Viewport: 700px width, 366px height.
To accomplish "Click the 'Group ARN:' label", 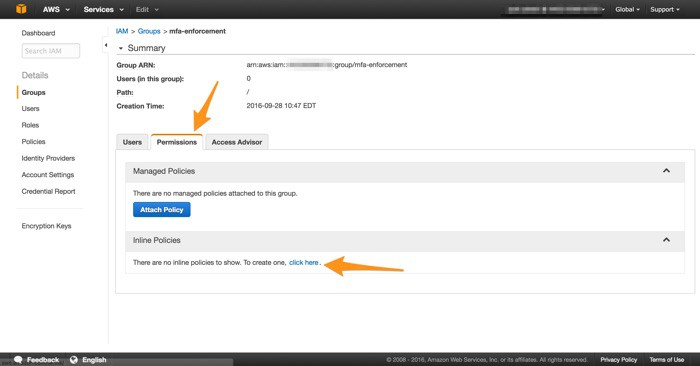I will tap(136, 65).
